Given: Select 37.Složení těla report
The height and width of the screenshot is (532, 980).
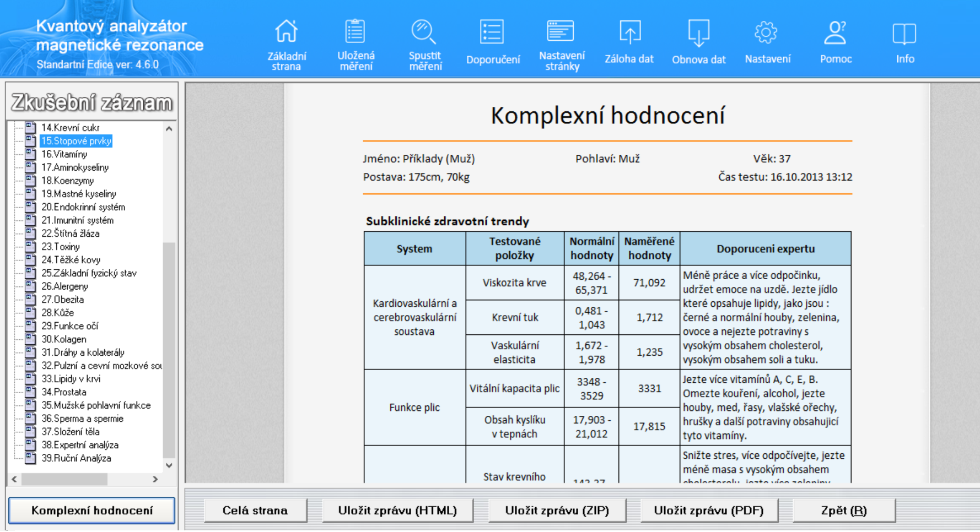Looking at the screenshot, I should click(71, 432).
